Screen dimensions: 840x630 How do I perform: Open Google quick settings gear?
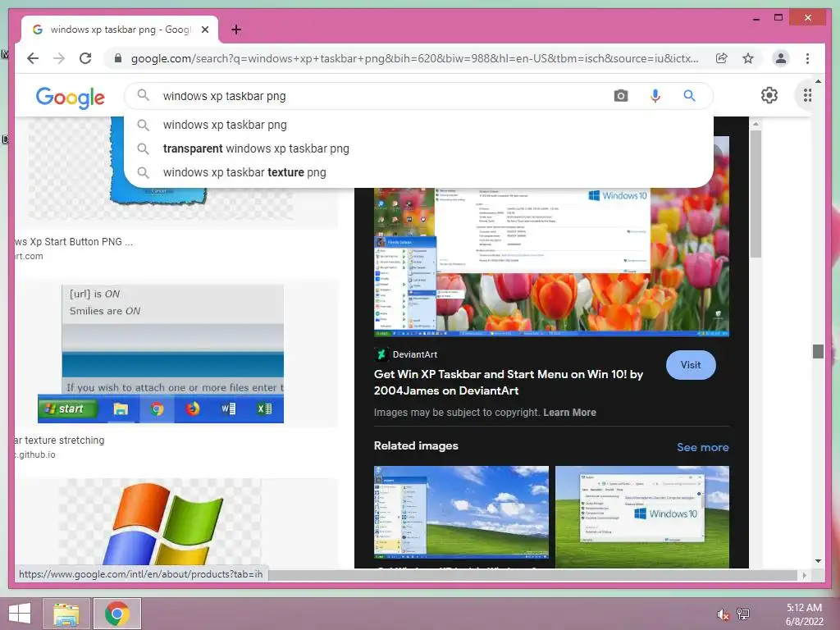(x=769, y=95)
